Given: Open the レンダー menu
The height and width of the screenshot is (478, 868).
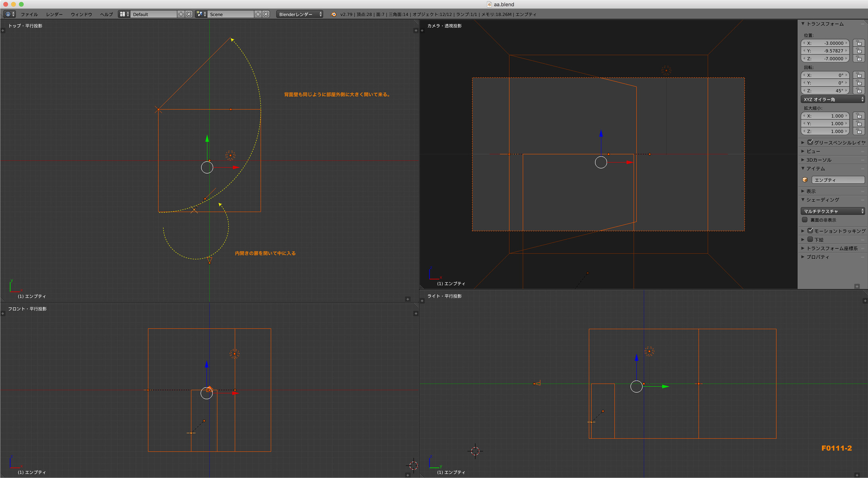Looking at the screenshot, I should 54,14.
